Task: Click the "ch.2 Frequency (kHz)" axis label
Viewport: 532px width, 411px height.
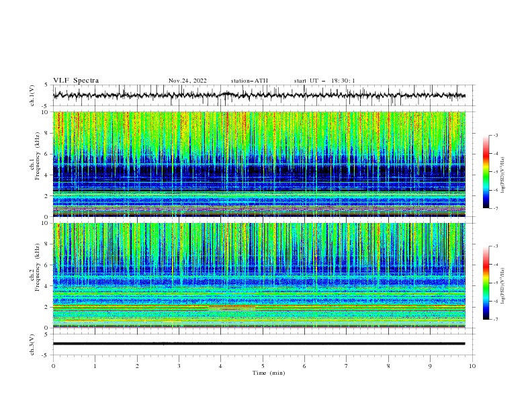Action: (x=35, y=267)
